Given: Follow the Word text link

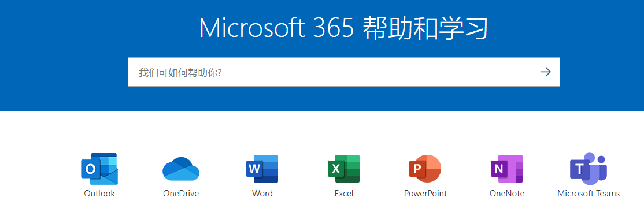Looking at the screenshot, I should pos(262,194).
